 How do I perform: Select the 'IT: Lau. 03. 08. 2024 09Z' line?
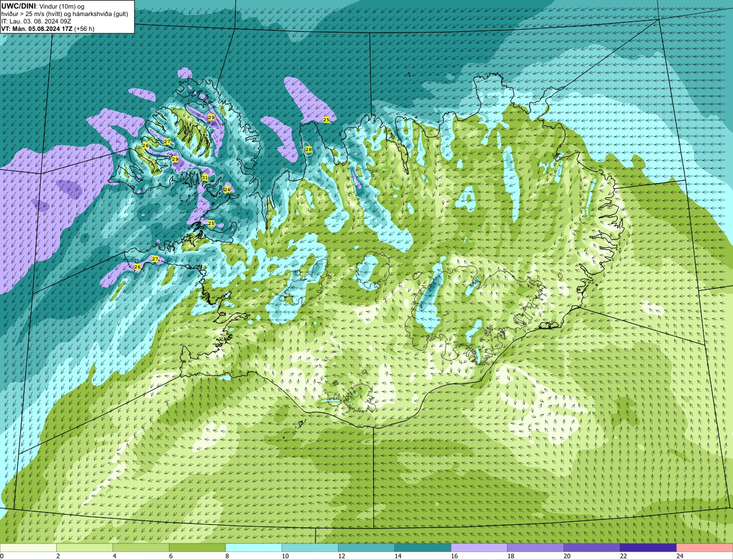[37, 21]
